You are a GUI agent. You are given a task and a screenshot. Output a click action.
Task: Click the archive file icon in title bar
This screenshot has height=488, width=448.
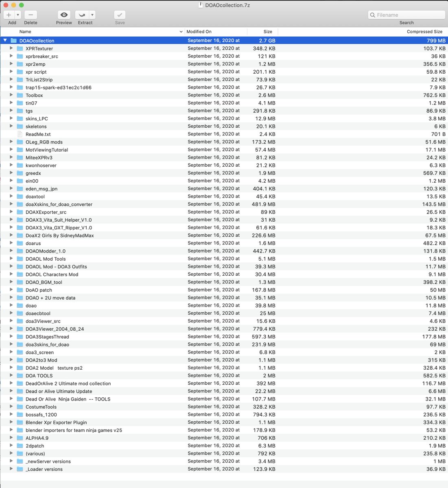point(200,5)
